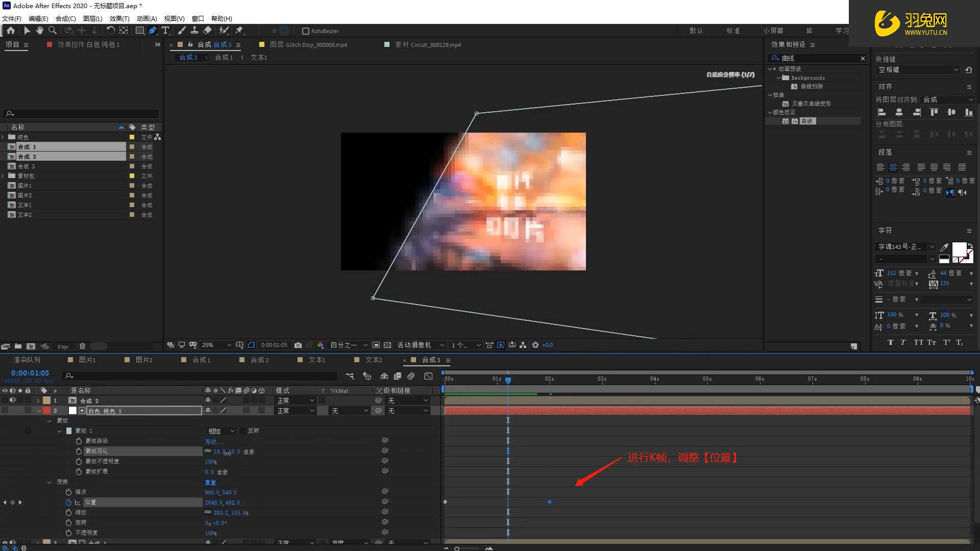Click delete trash icon in project panel

(82, 346)
